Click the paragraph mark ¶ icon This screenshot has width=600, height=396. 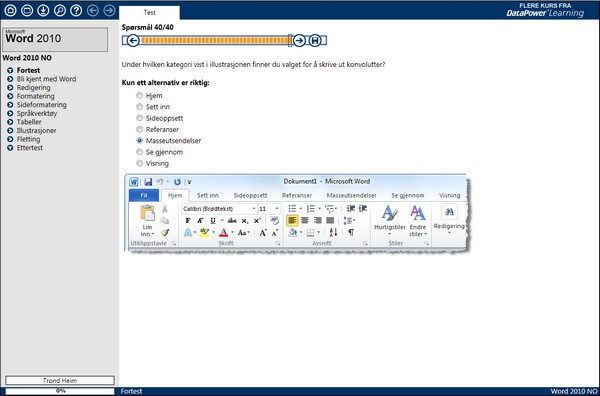point(351,232)
